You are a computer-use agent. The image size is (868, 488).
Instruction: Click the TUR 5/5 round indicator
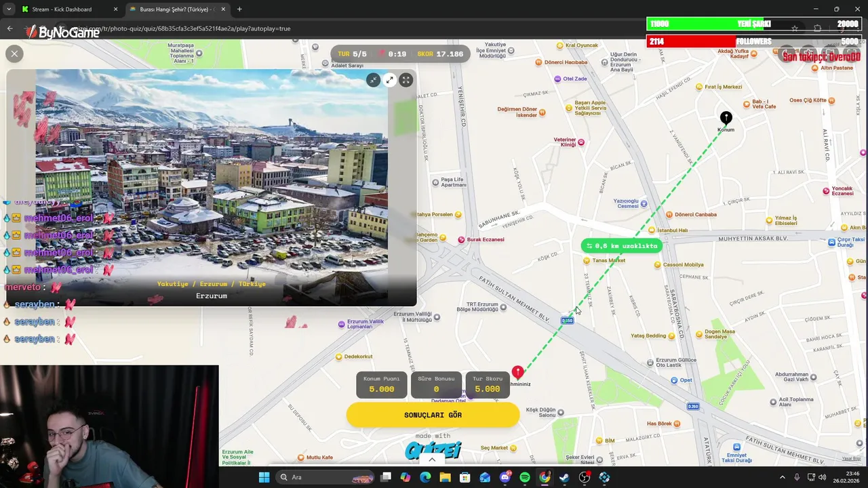click(x=352, y=54)
